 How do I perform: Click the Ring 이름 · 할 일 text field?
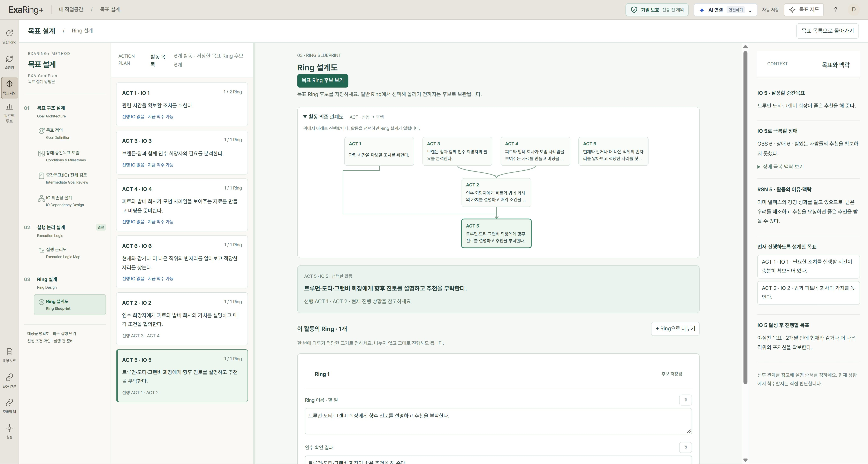(x=498, y=421)
